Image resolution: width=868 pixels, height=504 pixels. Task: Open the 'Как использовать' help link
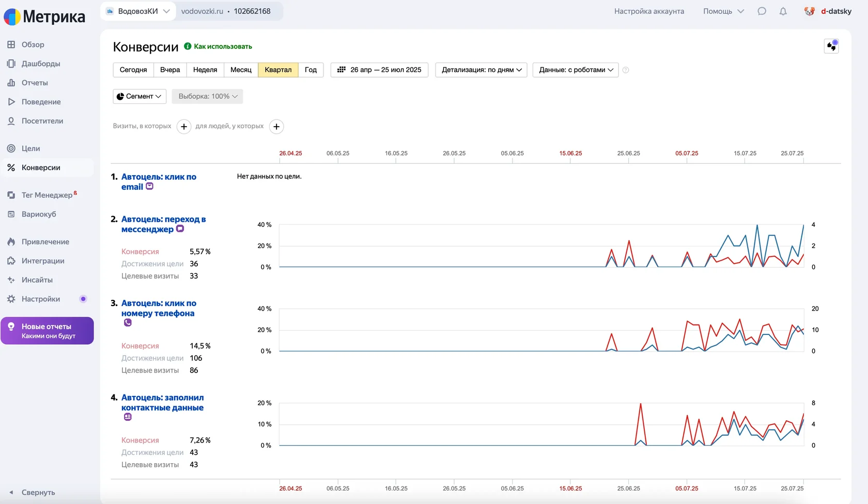223,47
